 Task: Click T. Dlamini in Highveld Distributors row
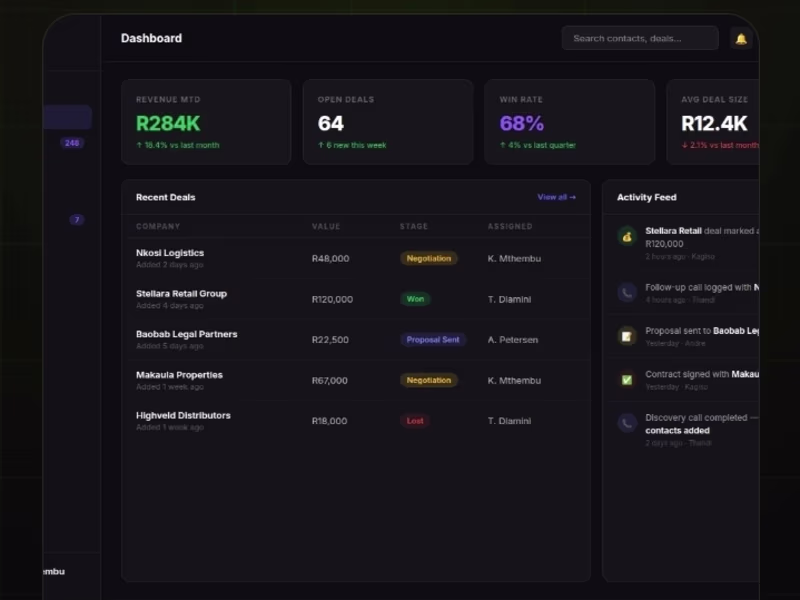[x=509, y=421]
